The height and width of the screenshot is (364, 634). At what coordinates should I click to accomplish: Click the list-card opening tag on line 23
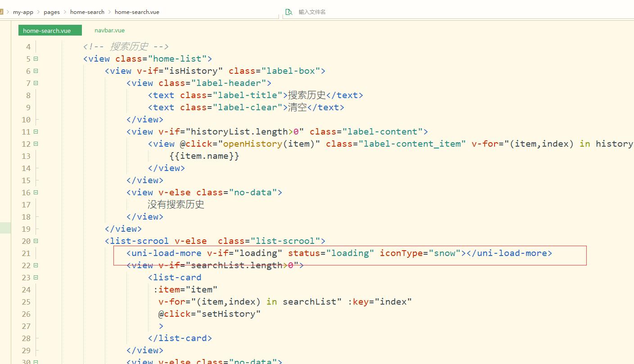[x=175, y=277]
